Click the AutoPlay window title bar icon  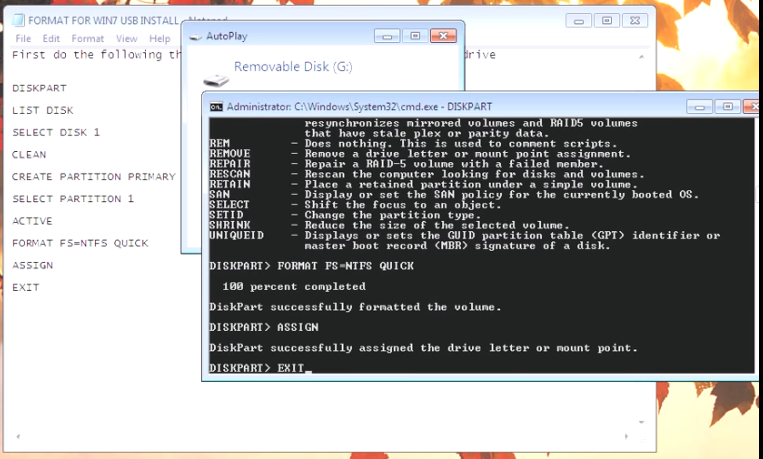click(x=194, y=36)
